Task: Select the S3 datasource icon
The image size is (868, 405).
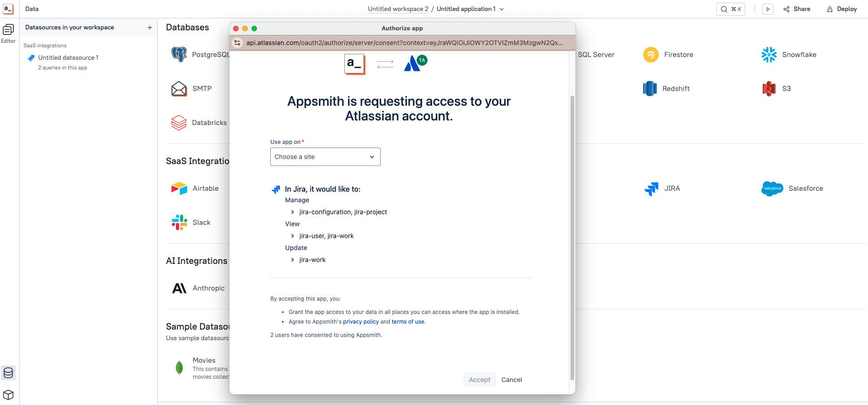Action: (769, 89)
